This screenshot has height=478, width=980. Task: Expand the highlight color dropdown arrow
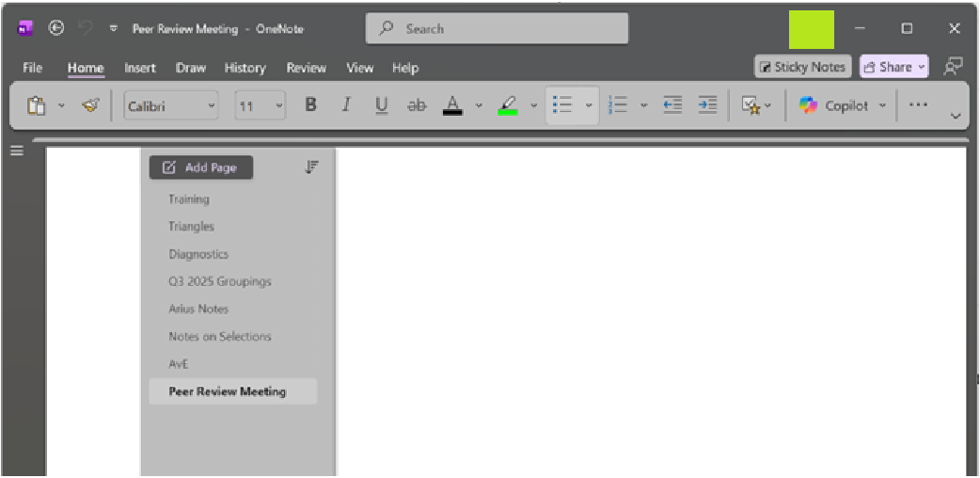pyautogui.click(x=533, y=105)
